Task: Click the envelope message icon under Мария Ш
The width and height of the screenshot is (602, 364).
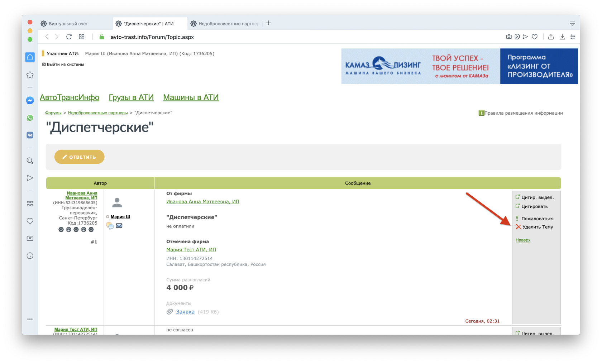Action: coord(119,225)
